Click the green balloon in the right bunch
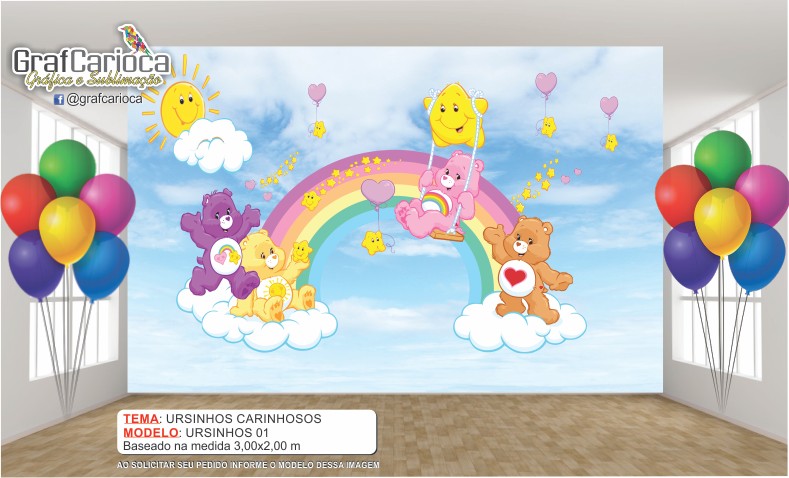Viewport: 789px width, 478px height. click(722, 157)
